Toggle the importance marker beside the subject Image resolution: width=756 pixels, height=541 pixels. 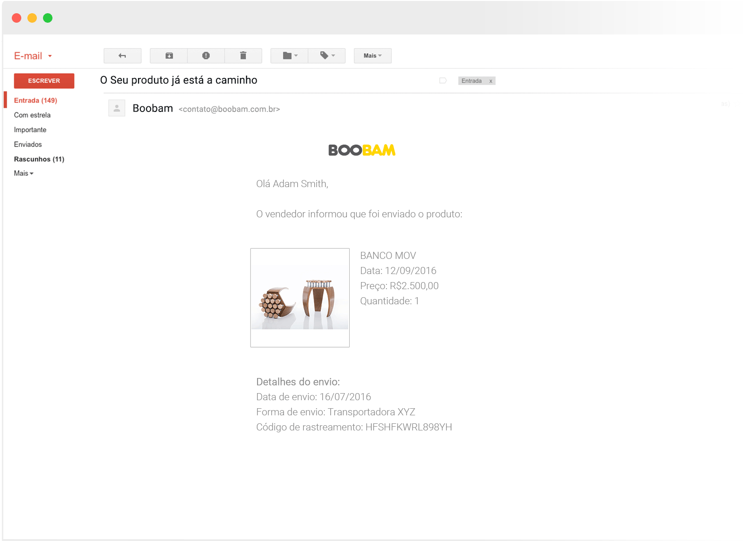[x=443, y=81]
